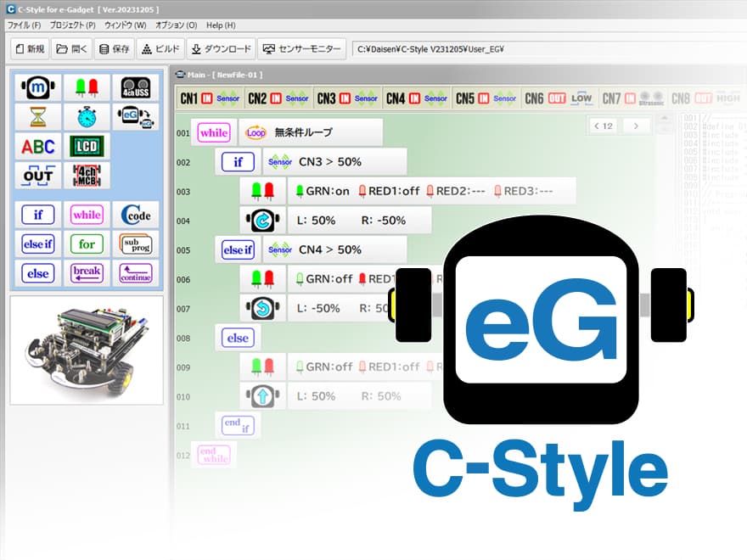Select the 4ch MCB motor block
The width and height of the screenshot is (747, 560).
click(x=87, y=175)
